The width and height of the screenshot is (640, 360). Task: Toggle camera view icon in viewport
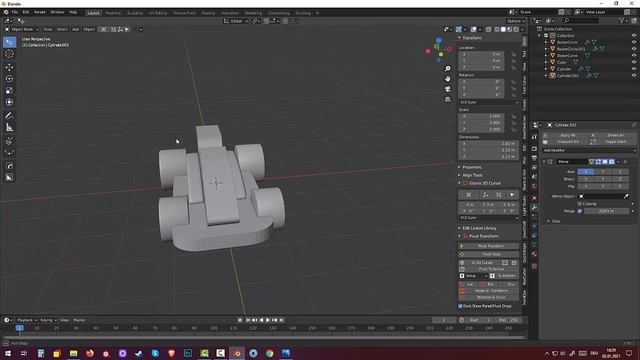point(448,89)
